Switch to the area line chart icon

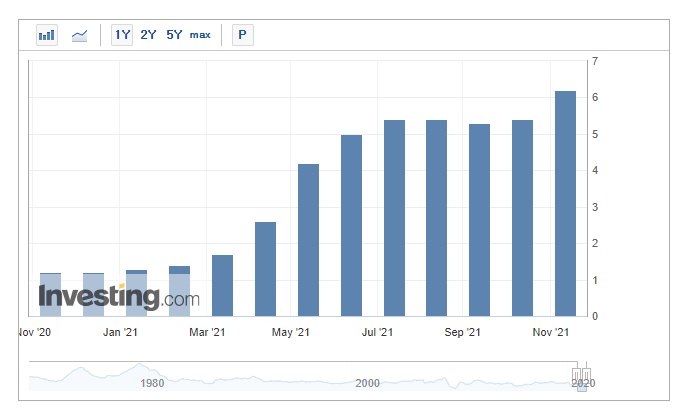tap(79, 35)
